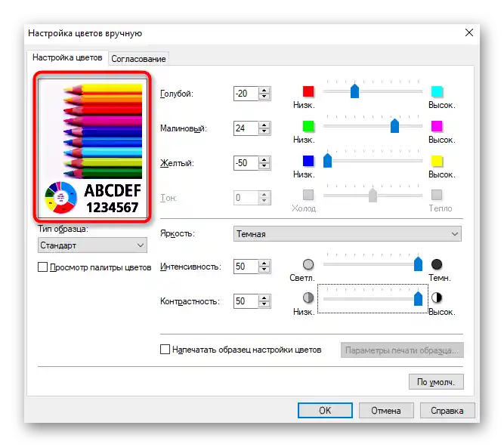504x447 pixels.
Task: Click the green low-magenta color icon
Action: [308, 126]
